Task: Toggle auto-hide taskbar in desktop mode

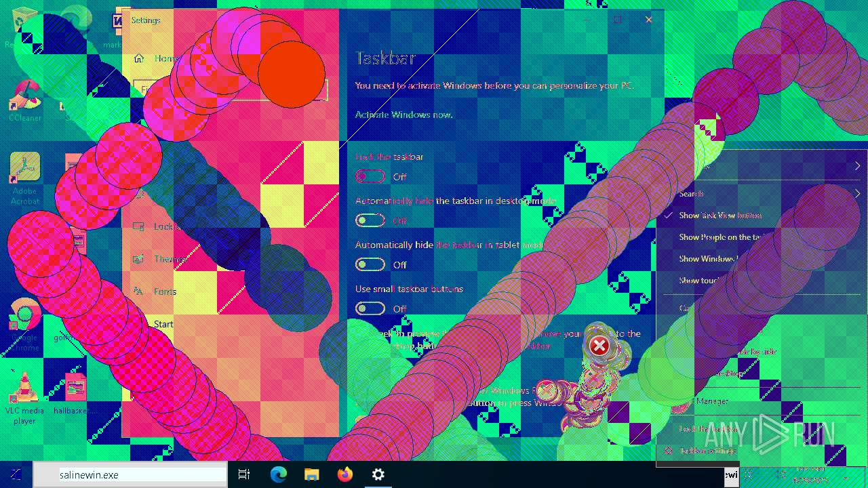Action: [x=370, y=220]
